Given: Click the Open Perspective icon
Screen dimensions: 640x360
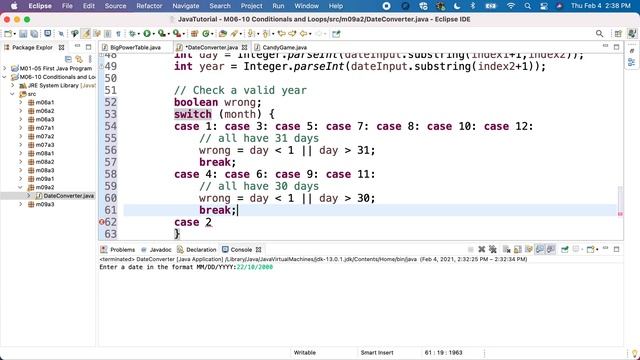Looking at the screenshot, I should coord(618,34).
